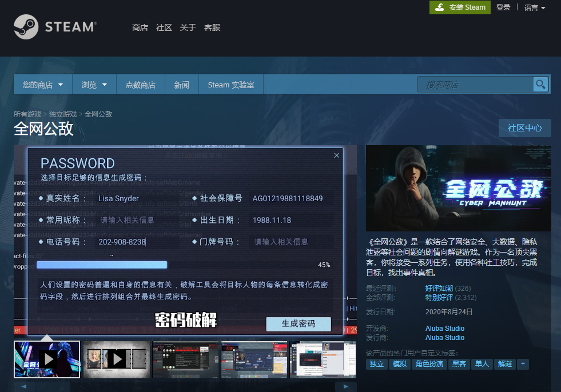Play the second video thumbnail
Viewport: 561px width, 392px height.
coord(116,359)
